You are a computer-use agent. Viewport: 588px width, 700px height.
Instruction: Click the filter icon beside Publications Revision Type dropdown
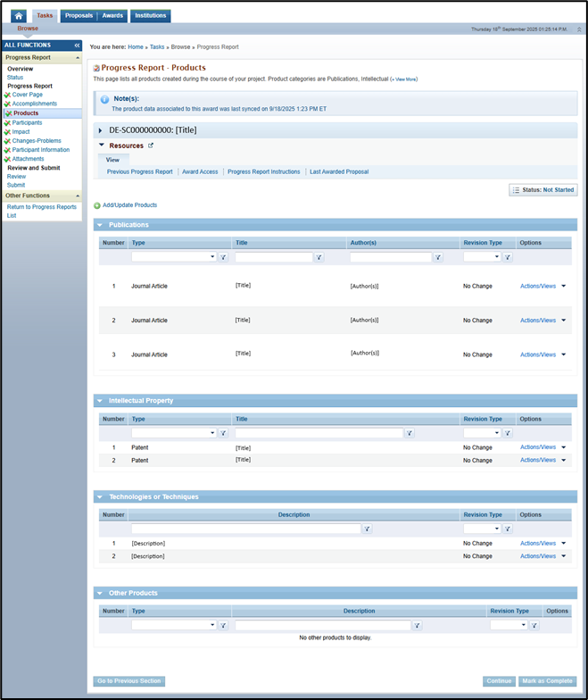pyautogui.click(x=507, y=257)
